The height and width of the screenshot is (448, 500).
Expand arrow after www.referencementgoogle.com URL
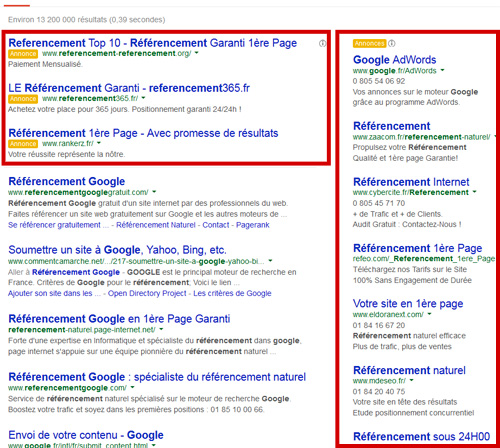point(132,387)
